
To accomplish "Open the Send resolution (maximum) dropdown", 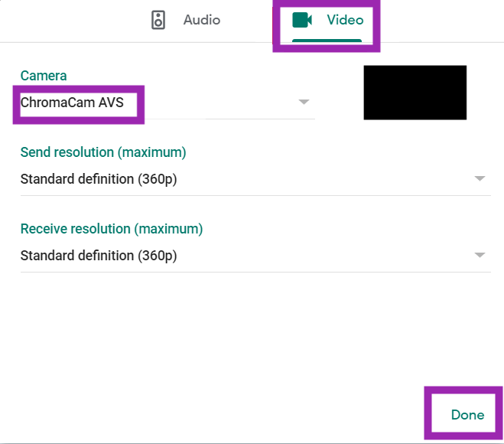I will pyautogui.click(x=255, y=179).
